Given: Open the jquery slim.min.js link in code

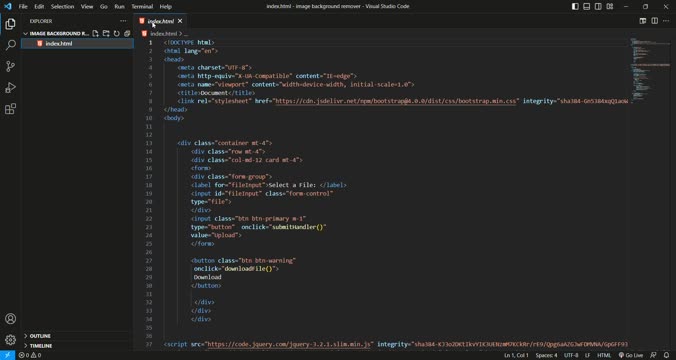Looking at the screenshot, I should pos(289,344).
